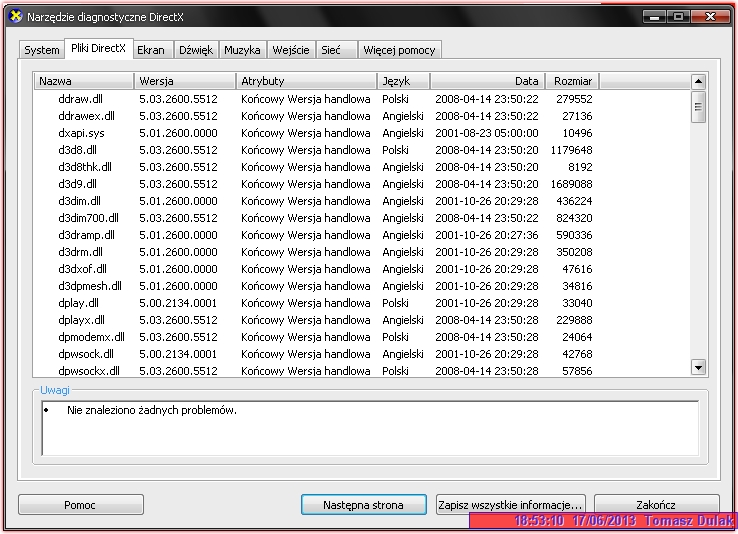
Task: Minimize the DirectX diagnostic window
Action: coord(654,17)
